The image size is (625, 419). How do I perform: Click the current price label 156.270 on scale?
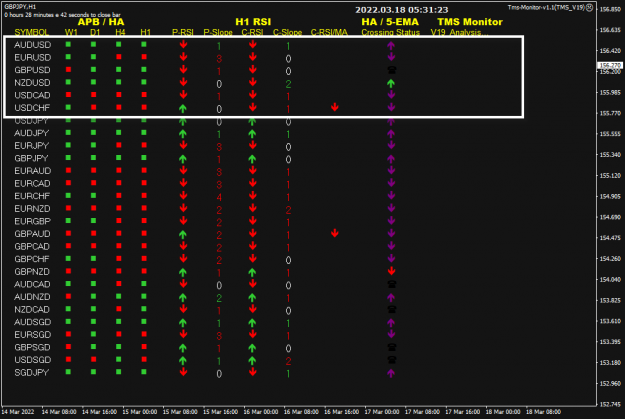[610, 65]
